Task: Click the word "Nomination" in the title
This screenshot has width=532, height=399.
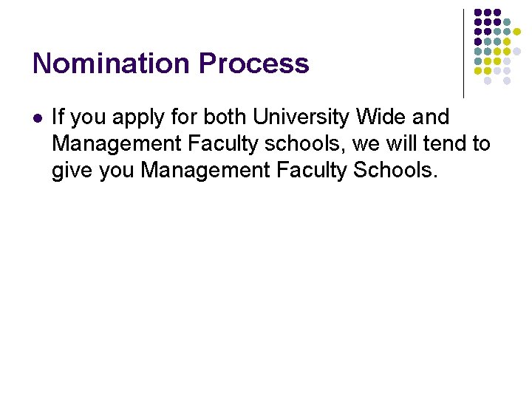Action: tap(111, 63)
